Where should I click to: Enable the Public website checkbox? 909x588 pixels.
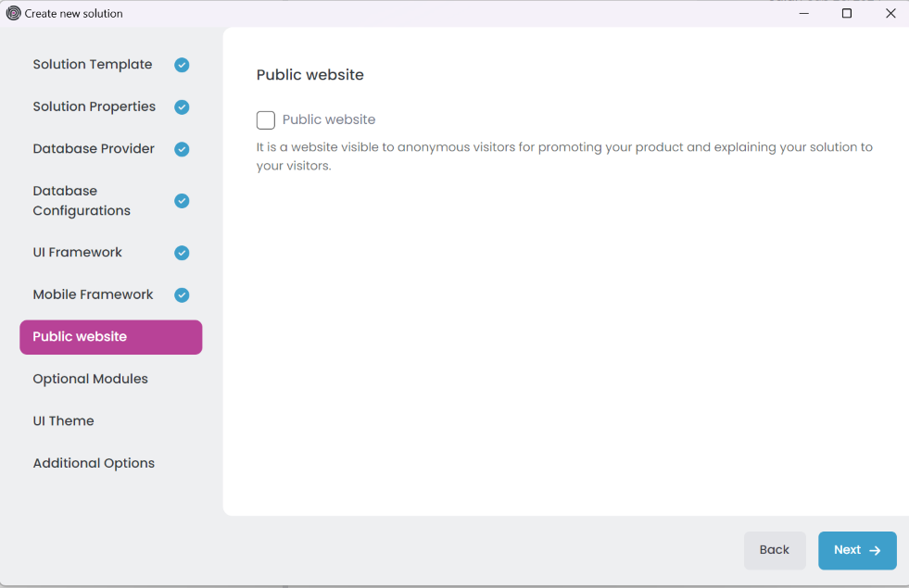tap(266, 120)
